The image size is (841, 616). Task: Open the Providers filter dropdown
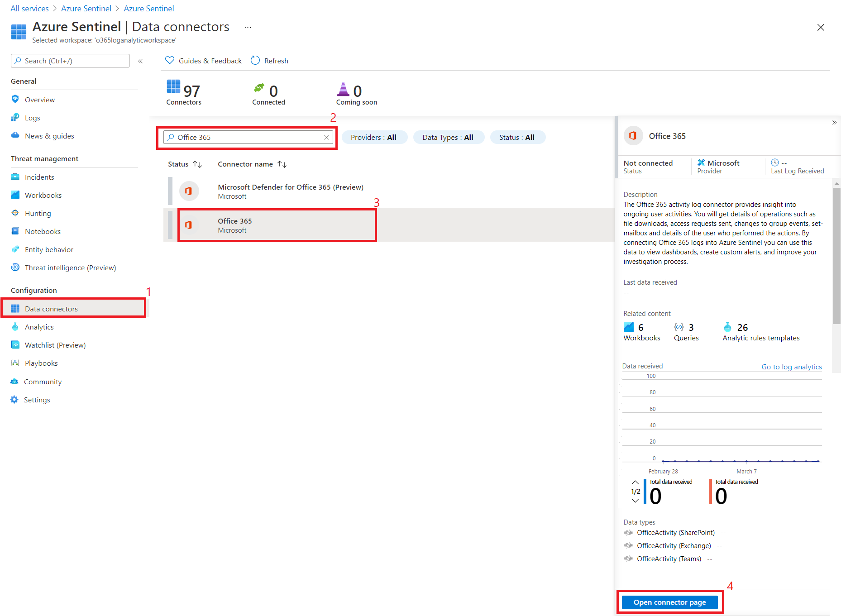[374, 137]
